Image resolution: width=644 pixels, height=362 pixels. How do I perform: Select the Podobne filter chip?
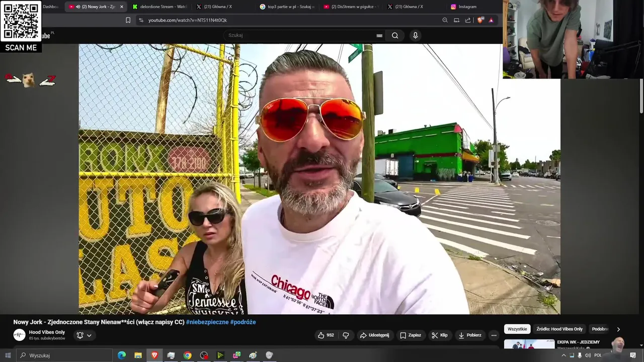(x=600, y=329)
